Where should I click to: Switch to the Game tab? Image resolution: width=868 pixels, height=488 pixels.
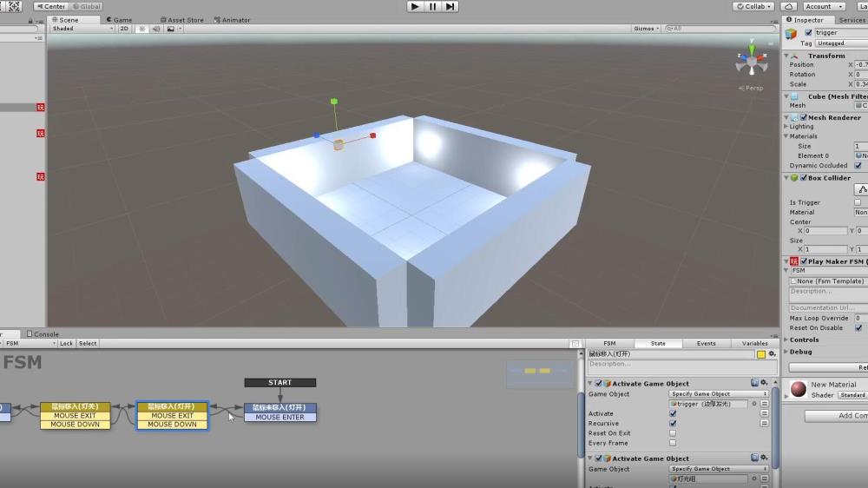coord(120,20)
